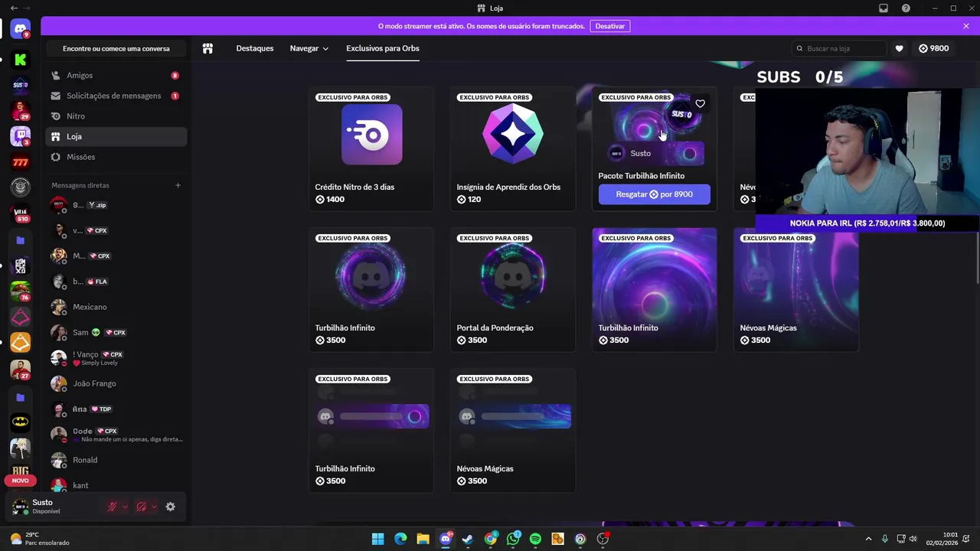Create a new direct message with plus
This screenshot has width=980, height=551.
tap(178, 185)
